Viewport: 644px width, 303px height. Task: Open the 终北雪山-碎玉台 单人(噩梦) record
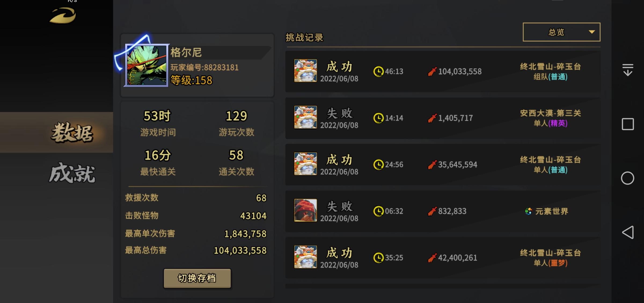pos(443,258)
